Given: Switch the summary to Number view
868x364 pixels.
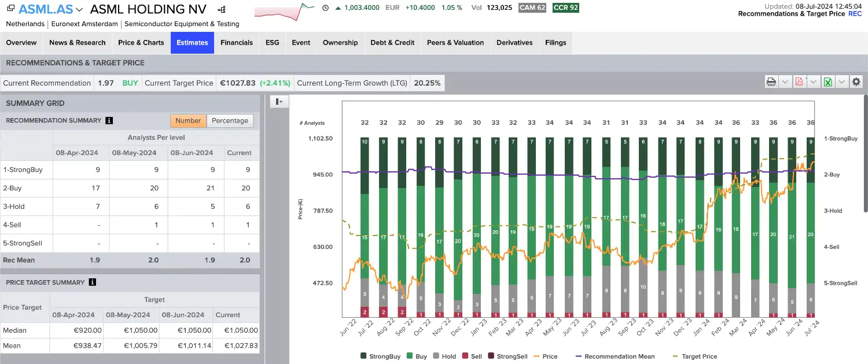Looking at the screenshot, I should (188, 120).
